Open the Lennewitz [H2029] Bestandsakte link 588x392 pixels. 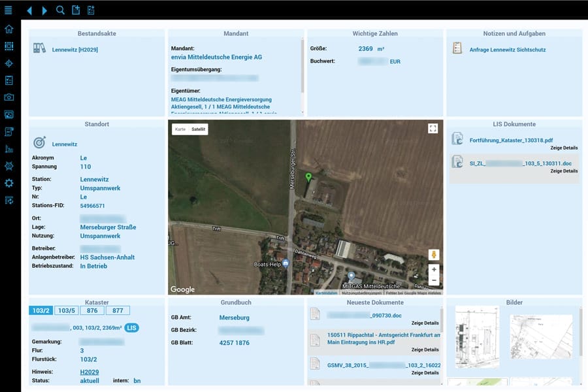pos(74,50)
